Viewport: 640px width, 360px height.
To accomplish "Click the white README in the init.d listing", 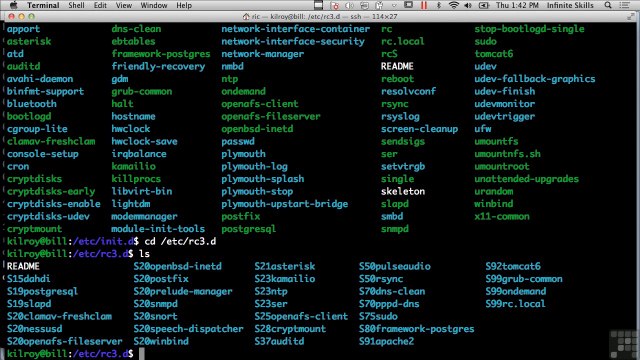I will (x=397, y=66).
